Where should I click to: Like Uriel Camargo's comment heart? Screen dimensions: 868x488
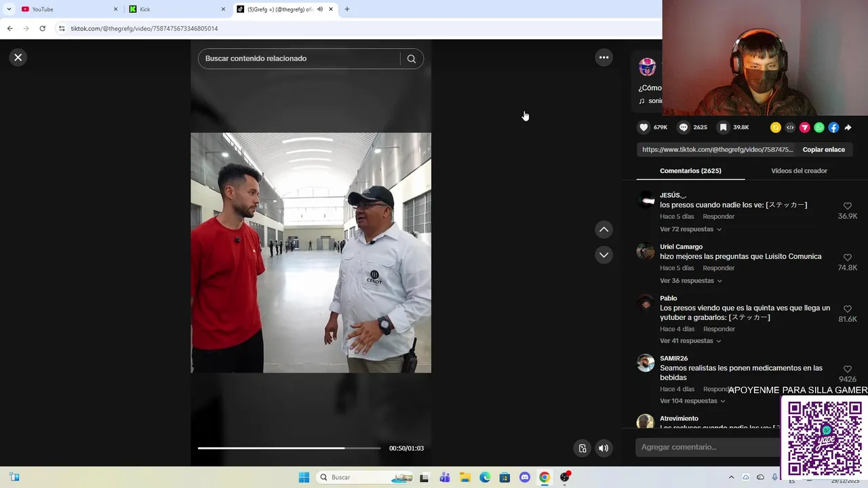(848, 258)
